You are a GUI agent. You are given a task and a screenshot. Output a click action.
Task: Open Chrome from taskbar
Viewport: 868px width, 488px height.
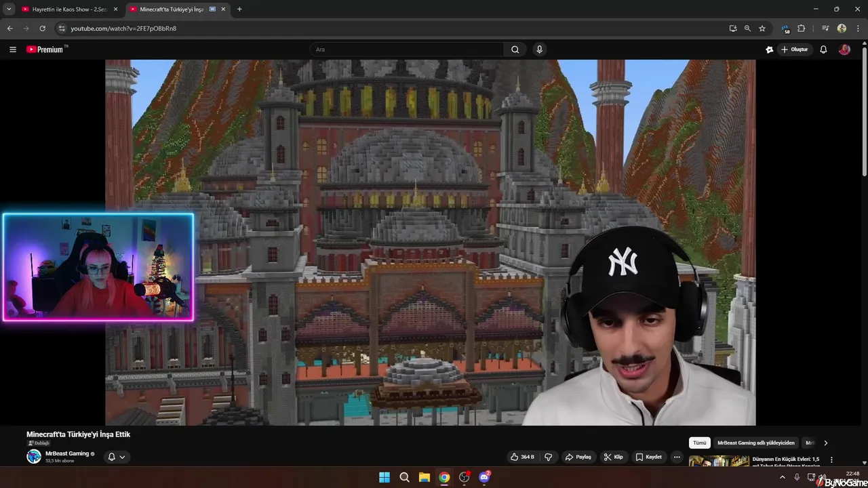[x=444, y=477]
